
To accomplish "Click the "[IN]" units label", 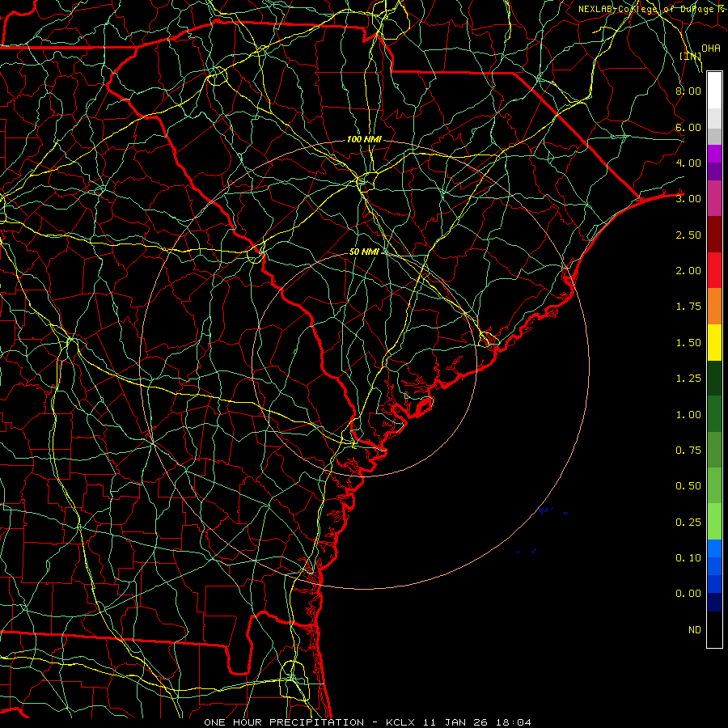I will 691,57.
